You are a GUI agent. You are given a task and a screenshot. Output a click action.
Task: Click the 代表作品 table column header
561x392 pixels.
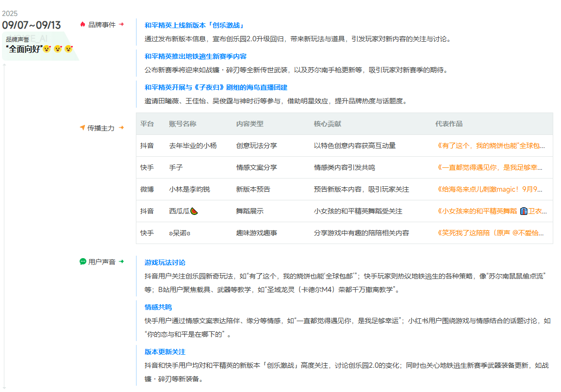[449, 124]
